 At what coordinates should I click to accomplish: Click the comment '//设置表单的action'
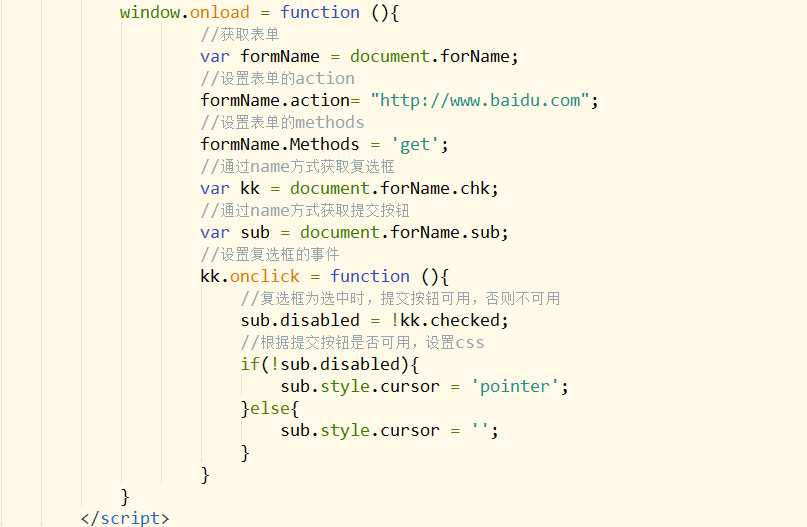tap(277, 78)
